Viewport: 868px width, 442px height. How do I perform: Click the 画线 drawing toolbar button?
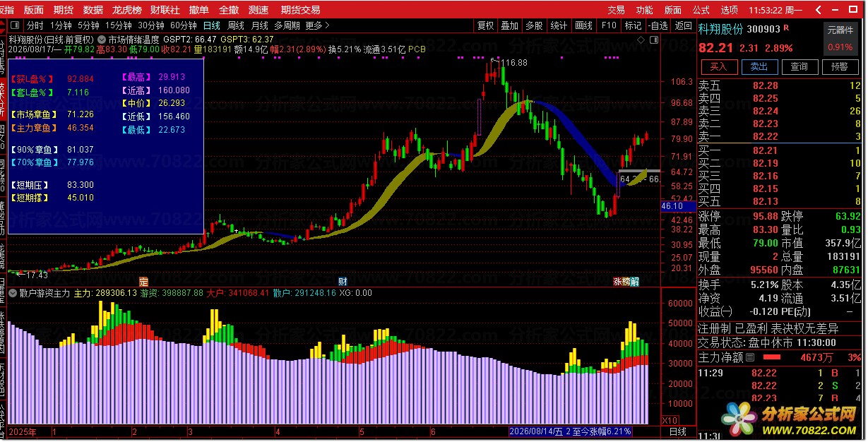(583, 25)
